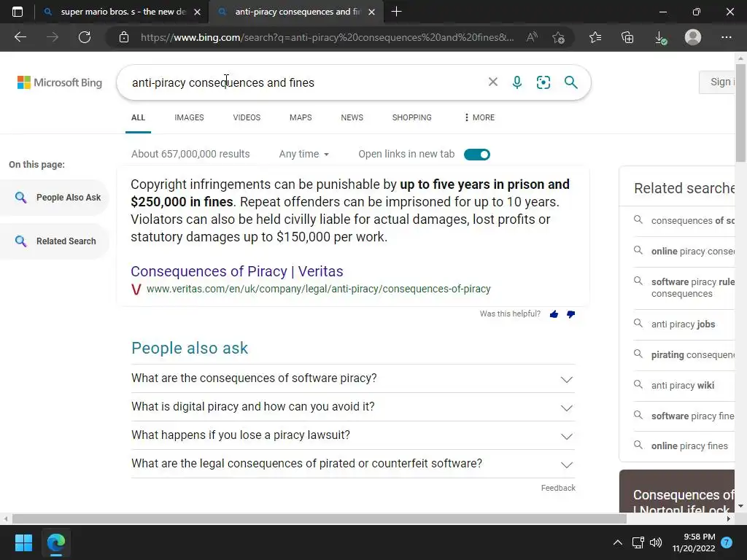
Task: Start a visual search with the camera icon
Action: pos(543,82)
